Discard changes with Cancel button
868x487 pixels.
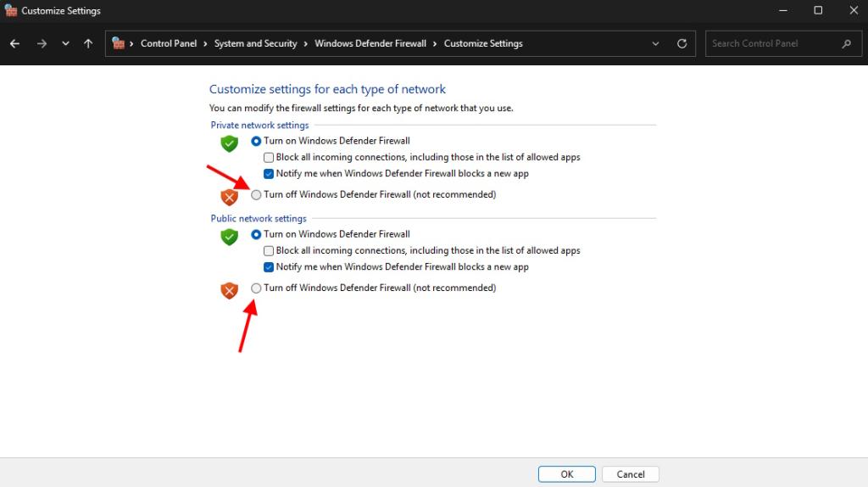tap(631, 474)
